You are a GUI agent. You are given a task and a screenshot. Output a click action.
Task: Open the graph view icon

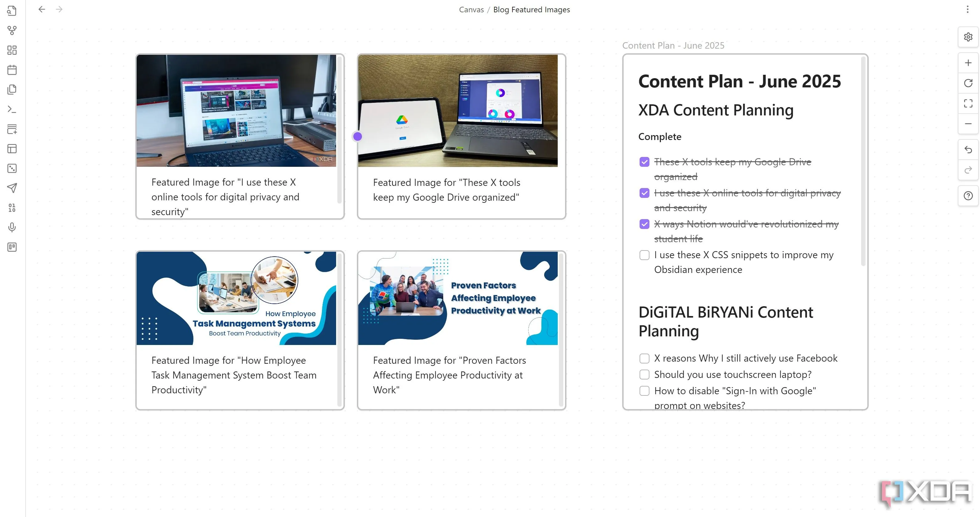click(x=12, y=30)
